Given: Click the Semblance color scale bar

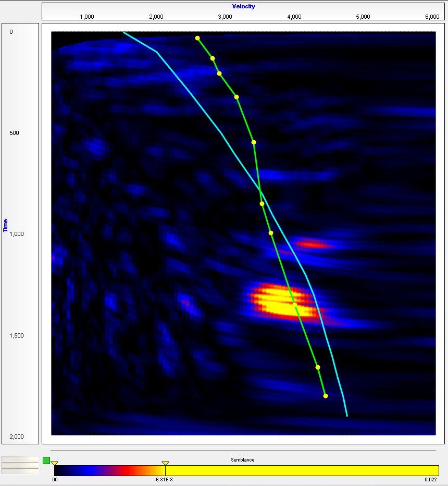Looking at the screenshot, I should [x=246, y=470].
